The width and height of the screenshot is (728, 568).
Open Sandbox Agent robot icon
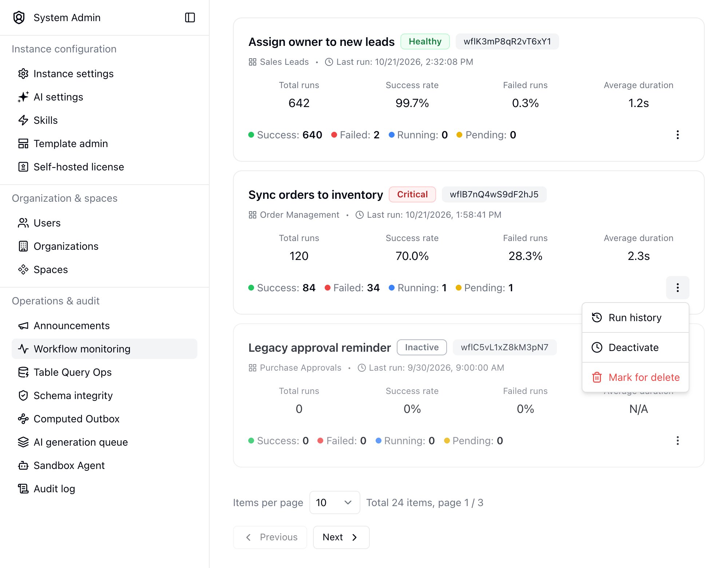(23, 465)
